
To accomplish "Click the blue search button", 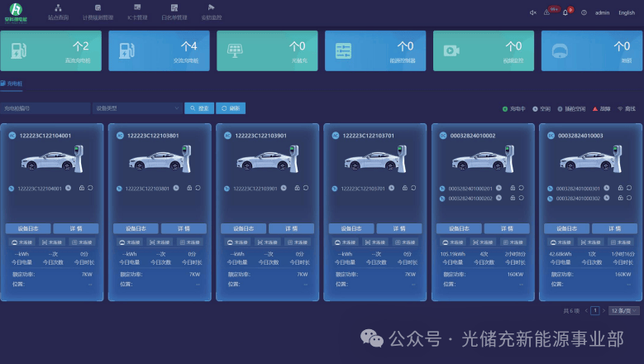I will click(199, 108).
